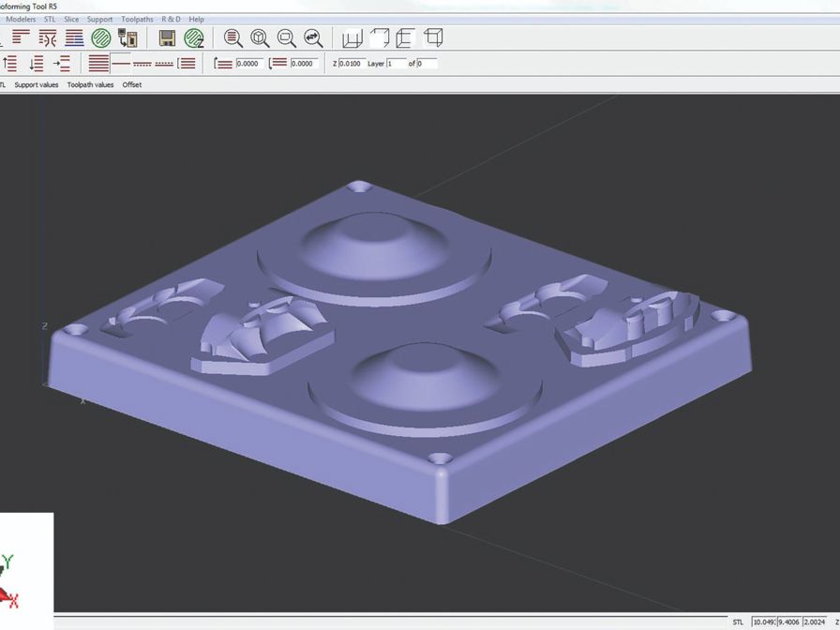840x630 pixels.
Task: Switch to the Support values tab
Action: point(35,84)
